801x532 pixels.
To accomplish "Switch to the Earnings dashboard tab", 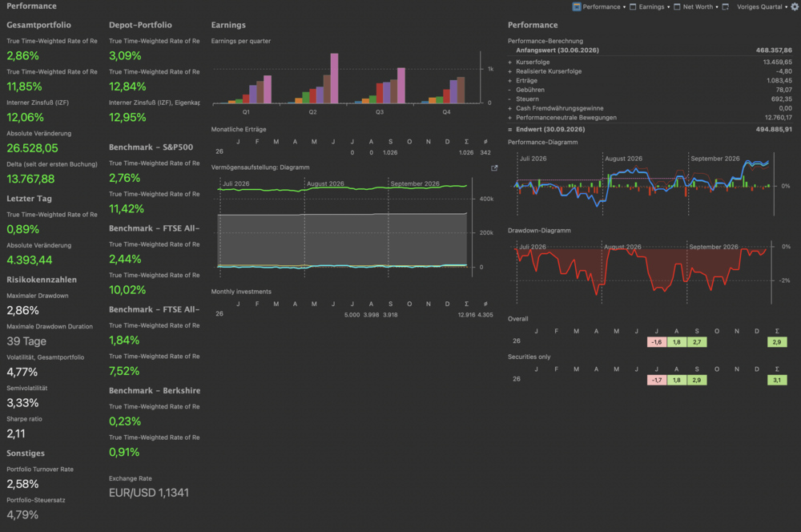I will point(646,6).
